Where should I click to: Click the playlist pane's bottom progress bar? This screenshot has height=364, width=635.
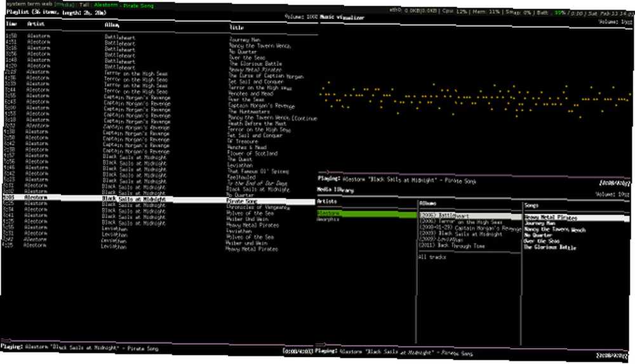point(158,342)
